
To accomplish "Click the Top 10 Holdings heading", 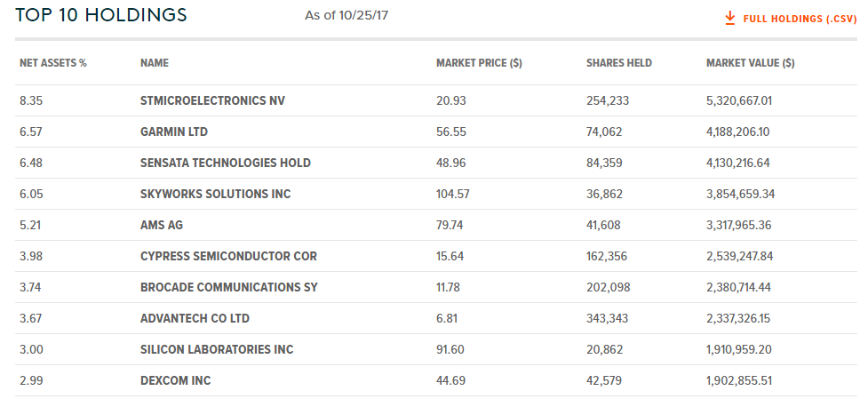I will tap(101, 15).
